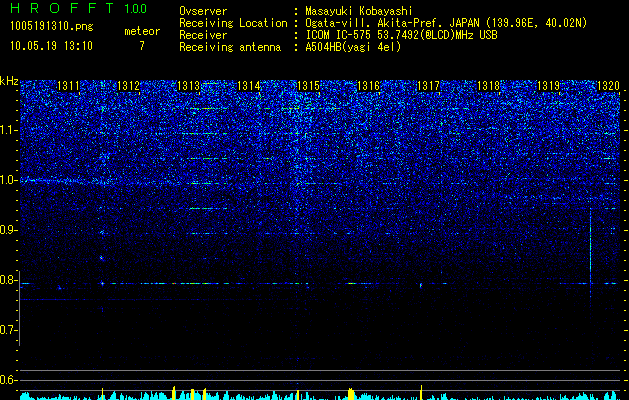The width and height of the screenshot is (629, 400).
Task: Click the wide yellow meteor marker before 1316
Action: pos(351,394)
